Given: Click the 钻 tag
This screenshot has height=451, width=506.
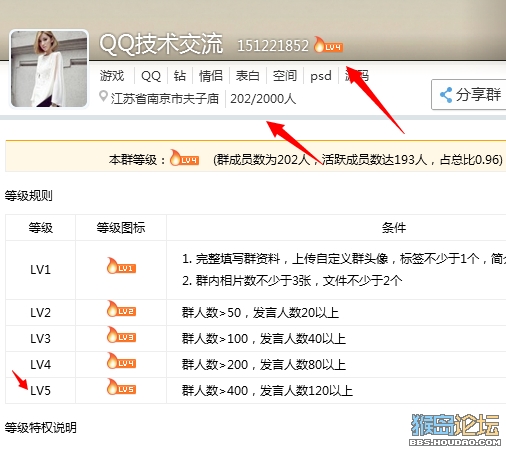Looking at the screenshot, I should (180, 76).
